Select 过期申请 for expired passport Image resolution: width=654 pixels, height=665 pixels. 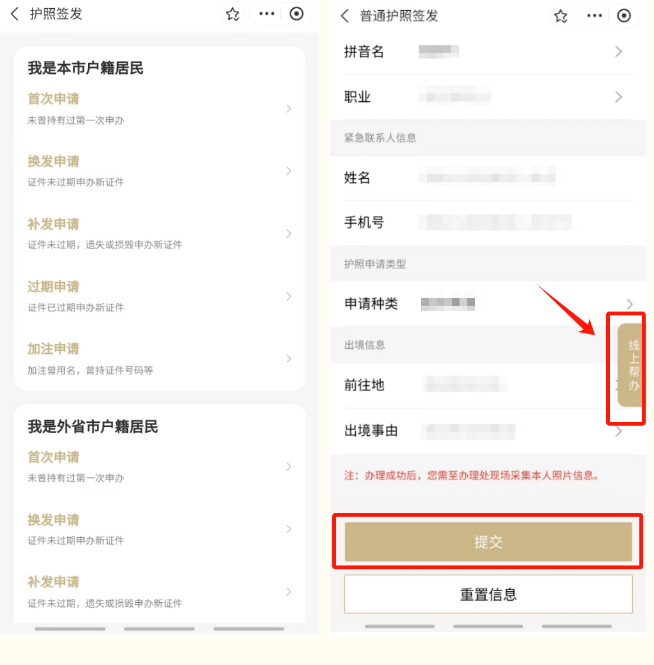(x=159, y=296)
